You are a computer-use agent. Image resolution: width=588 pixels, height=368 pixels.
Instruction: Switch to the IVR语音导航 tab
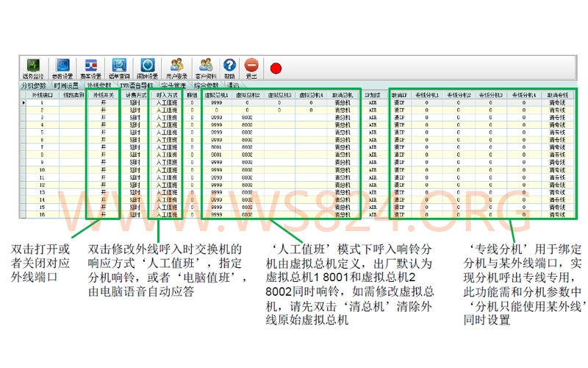pos(137,85)
